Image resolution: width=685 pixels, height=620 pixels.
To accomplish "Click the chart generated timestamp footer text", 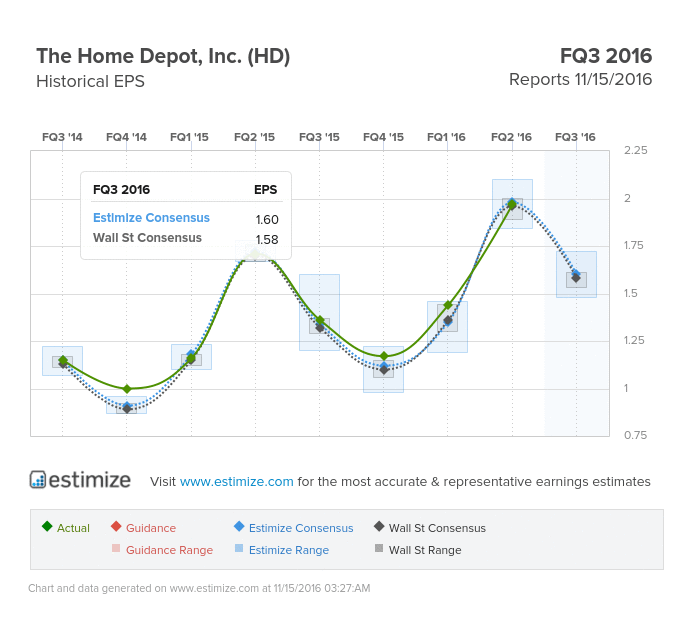I will tap(199, 588).
